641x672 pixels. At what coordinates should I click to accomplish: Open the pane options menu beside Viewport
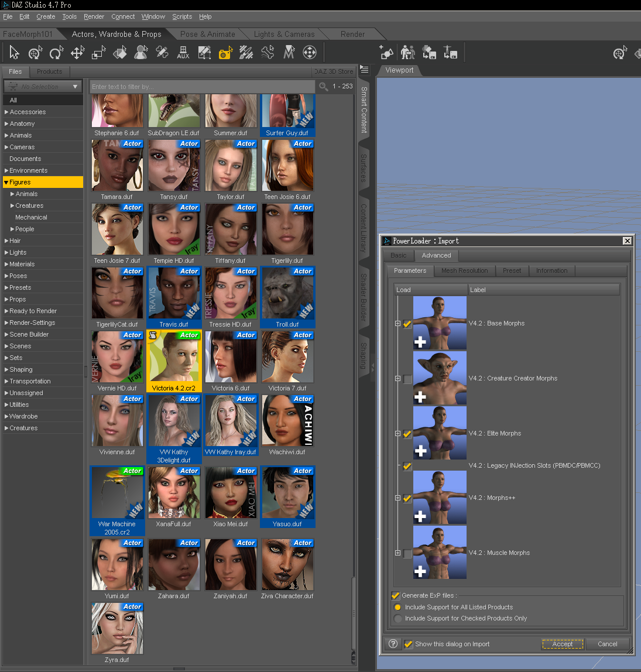click(364, 69)
